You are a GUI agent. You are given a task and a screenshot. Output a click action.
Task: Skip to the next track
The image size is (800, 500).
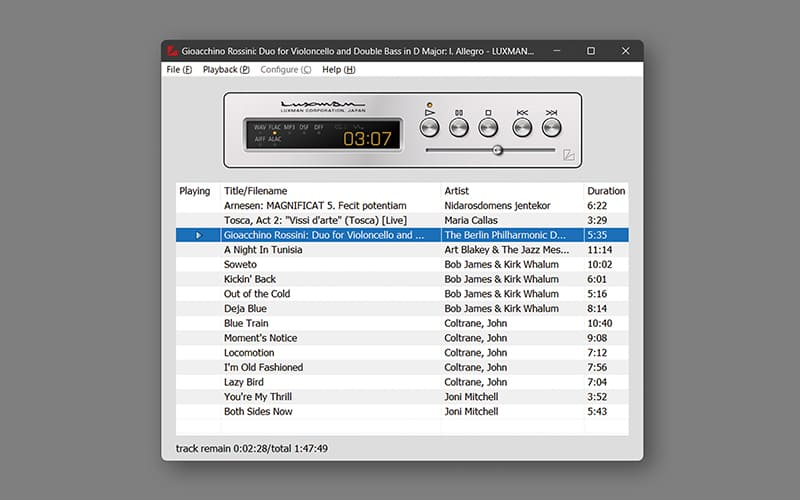click(552, 128)
